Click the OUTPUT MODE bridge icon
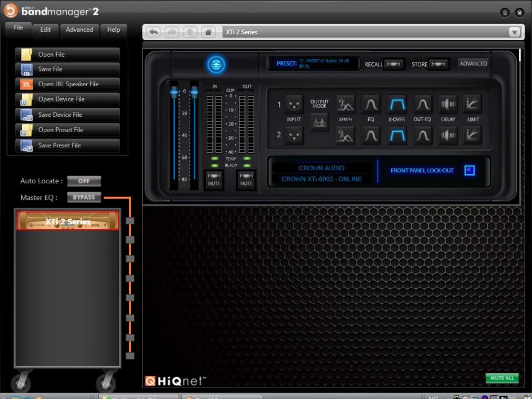Image resolution: width=532 pixels, height=399 pixels. pos(319,122)
